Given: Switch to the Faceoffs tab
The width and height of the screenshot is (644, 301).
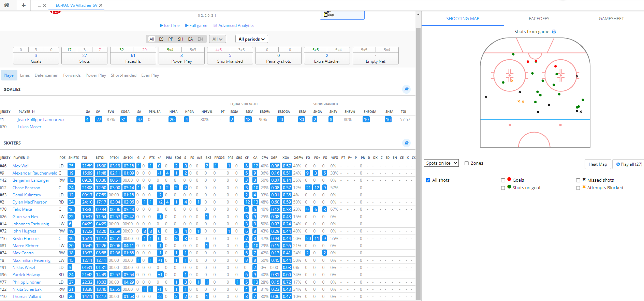Looking at the screenshot, I should tap(539, 19).
